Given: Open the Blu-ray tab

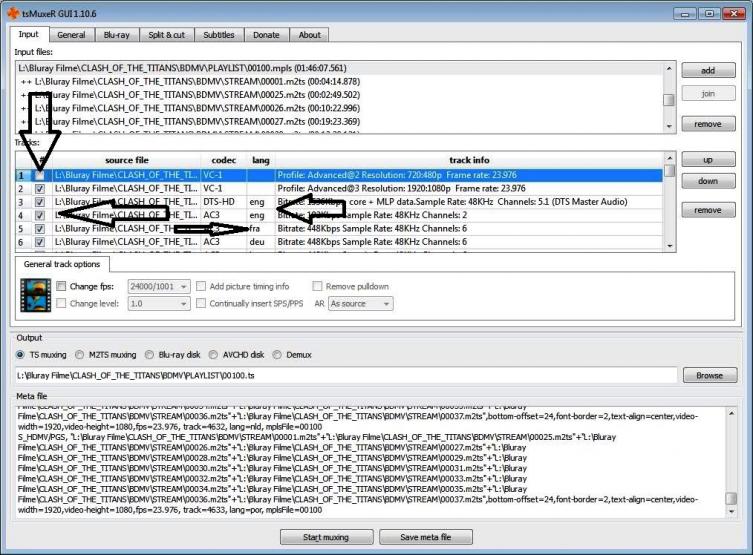Looking at the screenshot, I should (117, 35).
